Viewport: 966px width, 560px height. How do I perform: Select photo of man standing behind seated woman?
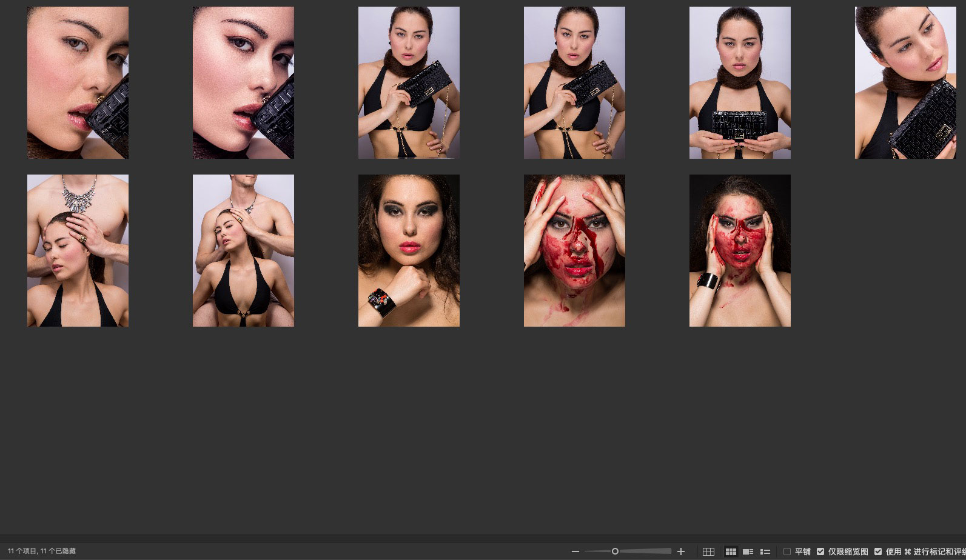point(243,250)
